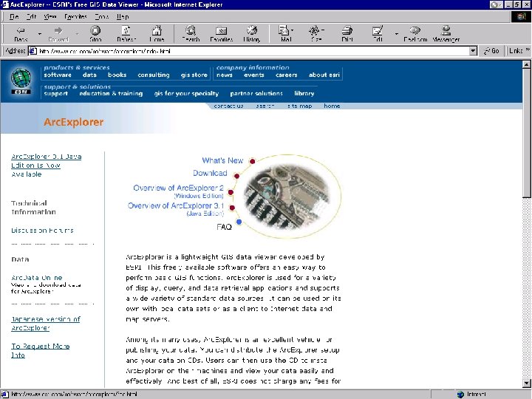Open the Search toolbar icon
Viewport: 532px width, 399px height.
(191, 30)
